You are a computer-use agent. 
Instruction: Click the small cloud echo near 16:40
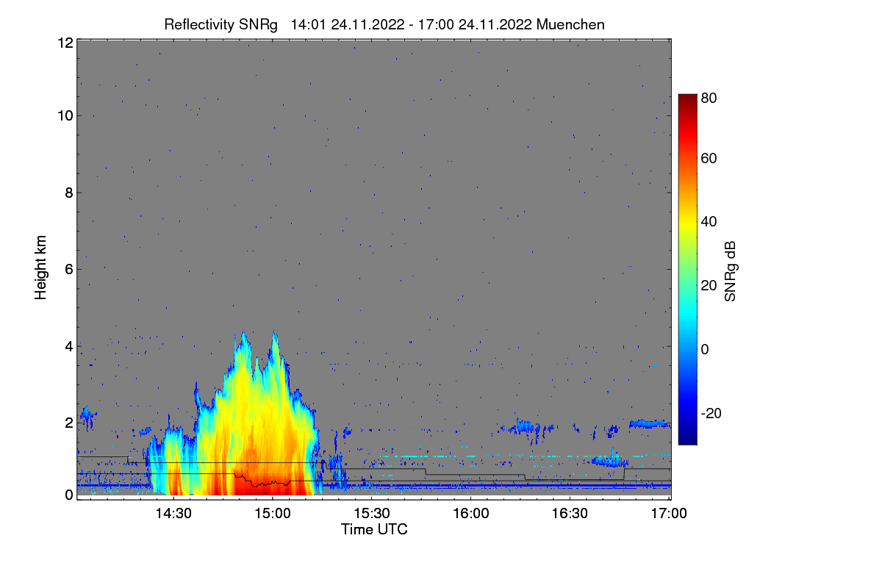coord(610,460)
